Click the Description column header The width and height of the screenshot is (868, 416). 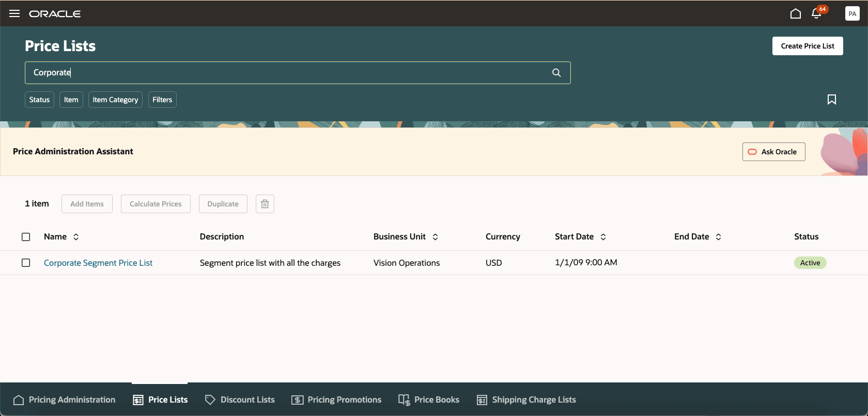pyautogui.click(x=222, y=237)
